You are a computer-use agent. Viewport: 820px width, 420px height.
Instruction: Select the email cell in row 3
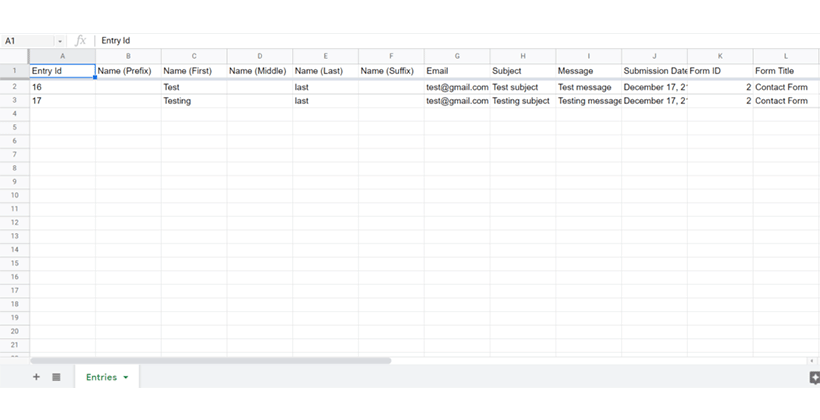(x=457, y=101)
